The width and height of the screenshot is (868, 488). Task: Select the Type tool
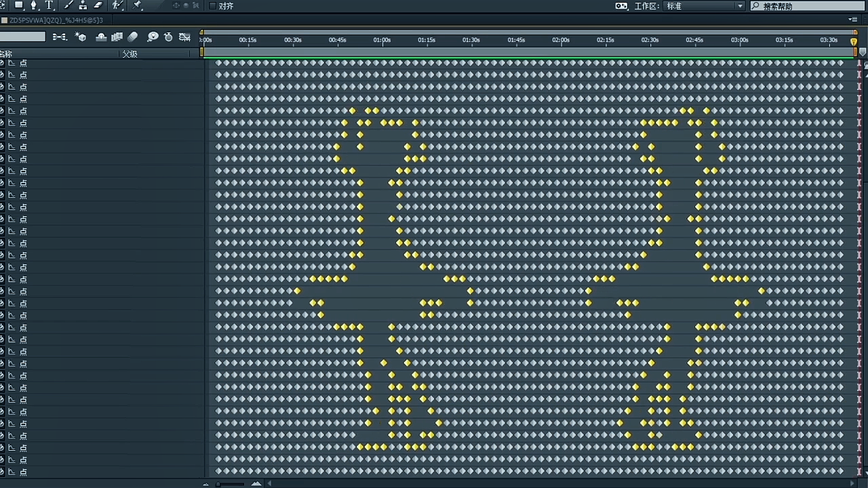(x=49, y=5)
